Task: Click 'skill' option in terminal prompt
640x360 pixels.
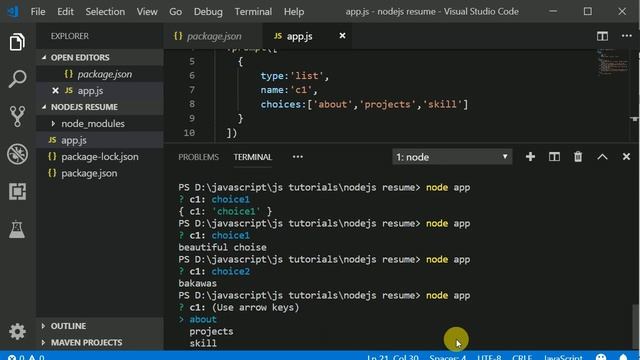Action: coord(203,343)
